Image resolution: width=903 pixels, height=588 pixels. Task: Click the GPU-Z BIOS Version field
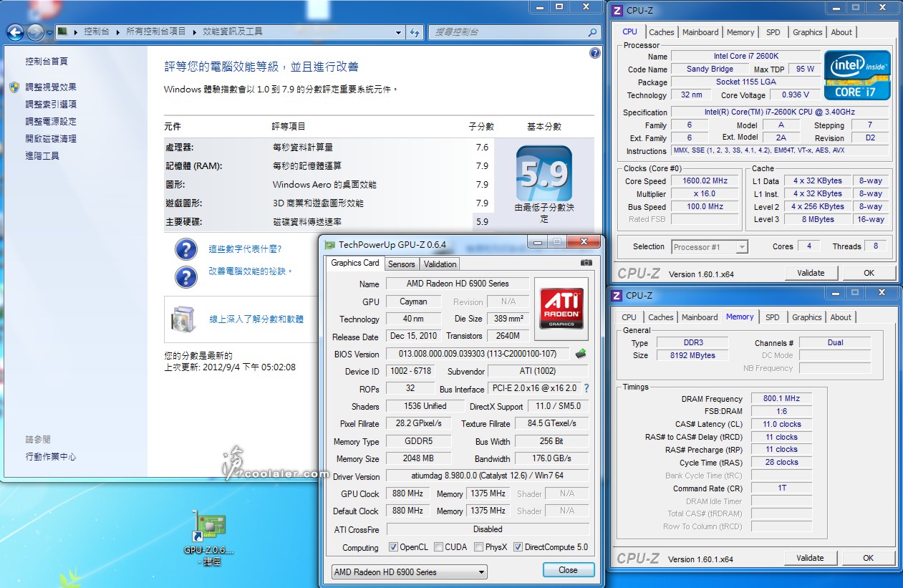478,354
